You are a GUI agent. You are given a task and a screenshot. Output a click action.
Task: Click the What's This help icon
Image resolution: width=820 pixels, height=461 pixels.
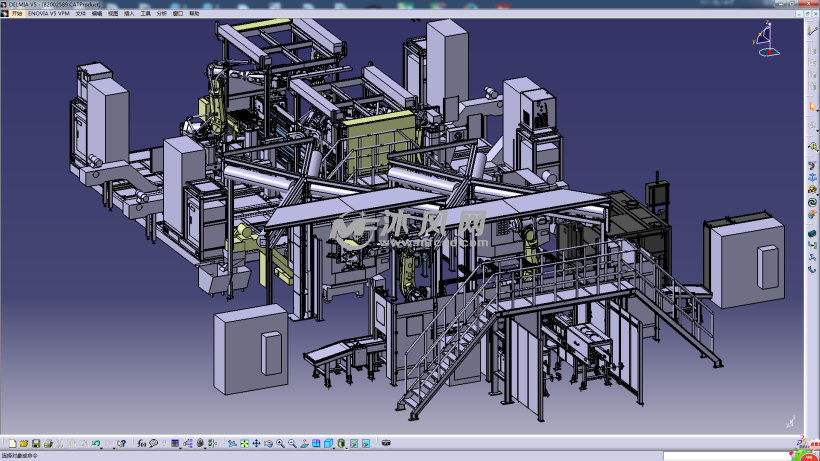point(123,443)
